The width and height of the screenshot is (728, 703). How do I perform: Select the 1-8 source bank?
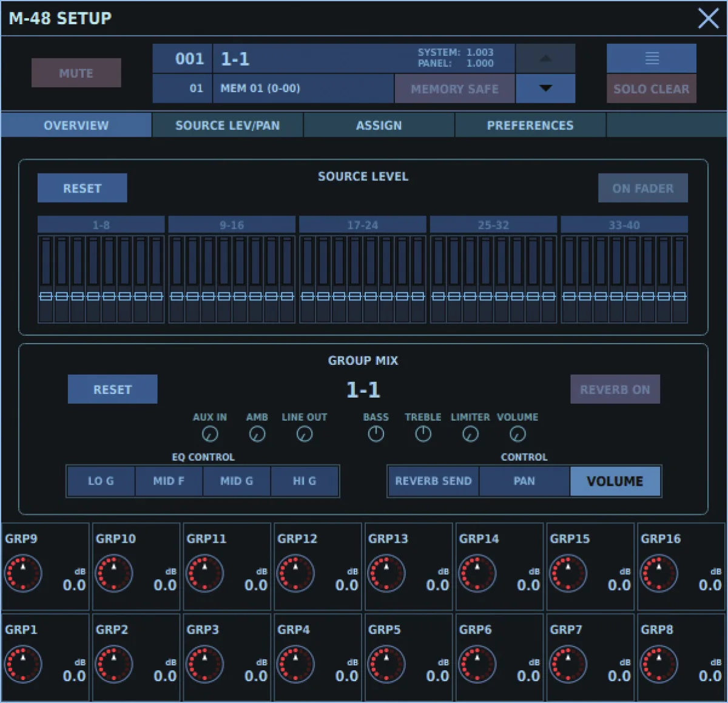click(x=101, y=225)
